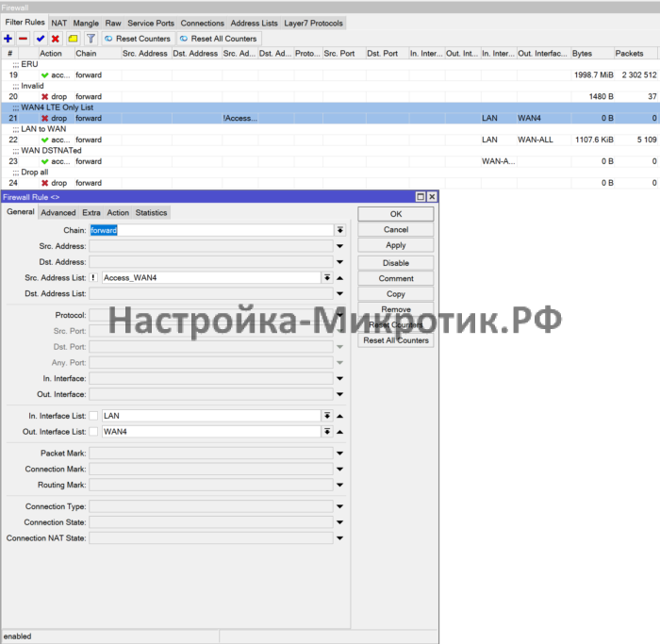Open the Address Lists tab

(254, 24)
